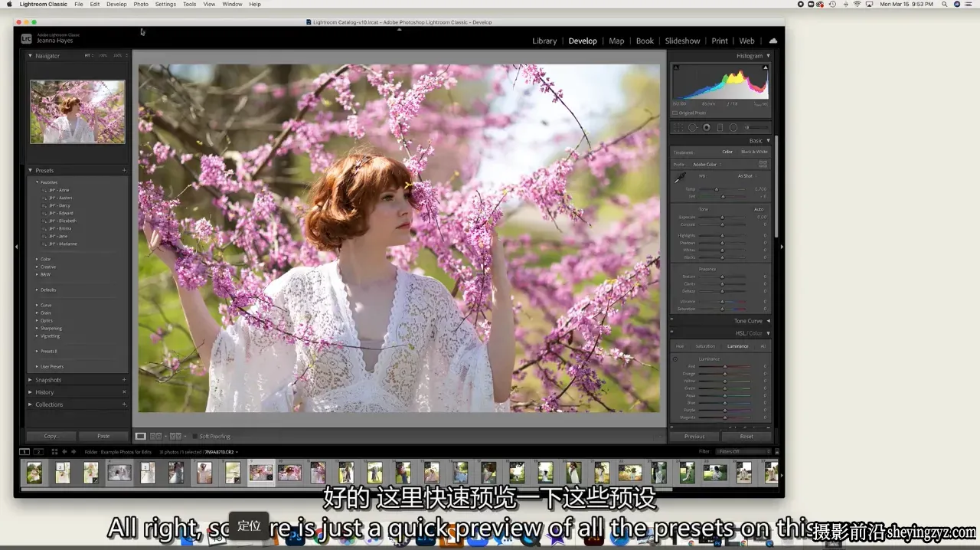Screen dimensions: 980x550
Task: Select the Crop Overlay tool
Action: coord(679,128)
